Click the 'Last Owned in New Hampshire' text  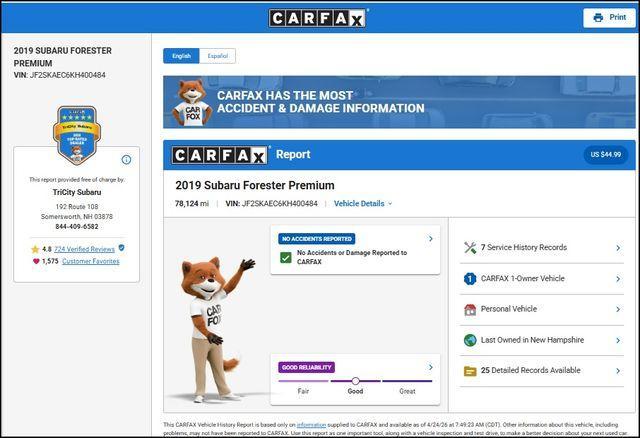click(532, 340)
